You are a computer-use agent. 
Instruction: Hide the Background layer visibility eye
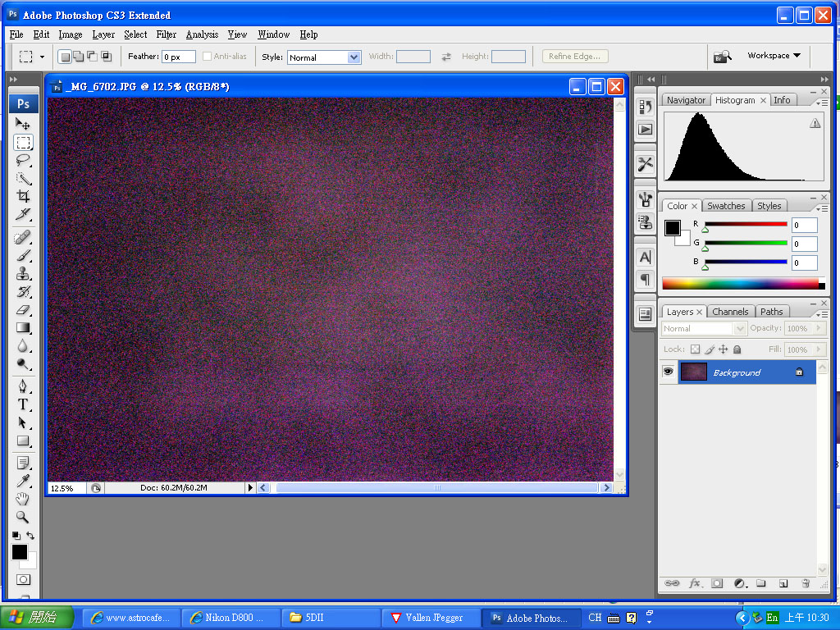point(669,372)
